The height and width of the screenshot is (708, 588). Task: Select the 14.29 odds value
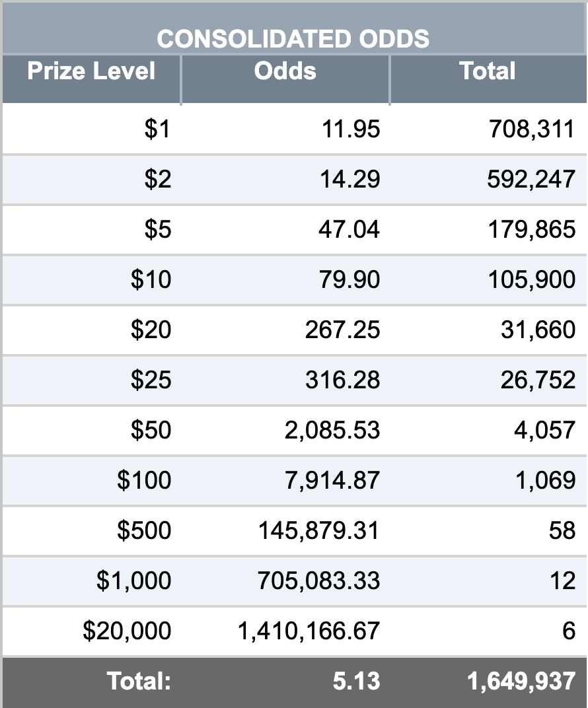pos(350,179)
